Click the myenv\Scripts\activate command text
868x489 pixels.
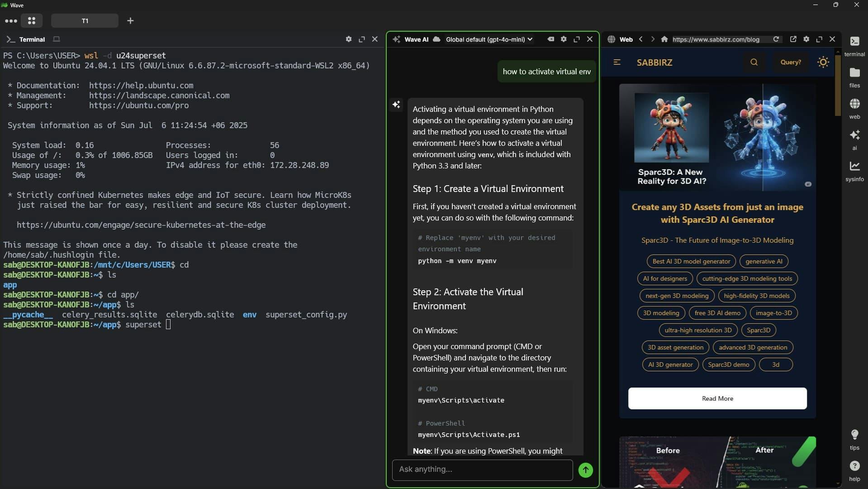461,400
